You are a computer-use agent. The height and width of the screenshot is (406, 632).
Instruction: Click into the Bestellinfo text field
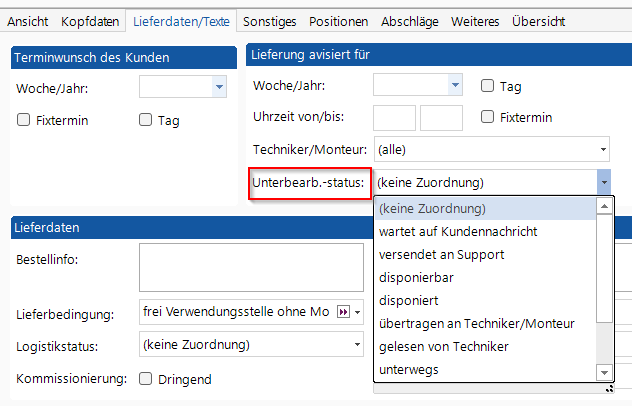coord(251,267)
